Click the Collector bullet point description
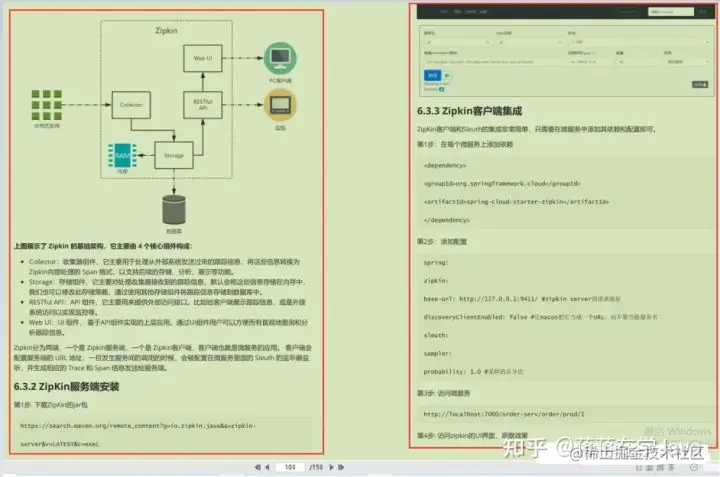Image resolution: width=720 pixels, height=477 pixels. [164, 267]
